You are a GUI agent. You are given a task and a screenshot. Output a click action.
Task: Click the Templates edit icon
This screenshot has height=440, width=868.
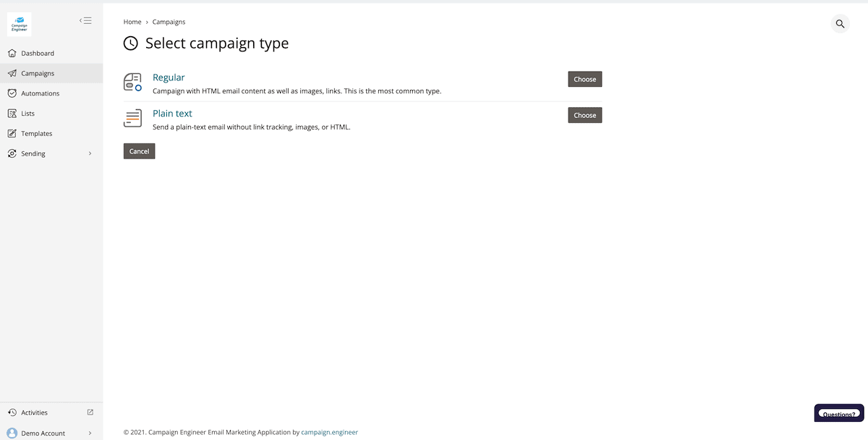12,134
